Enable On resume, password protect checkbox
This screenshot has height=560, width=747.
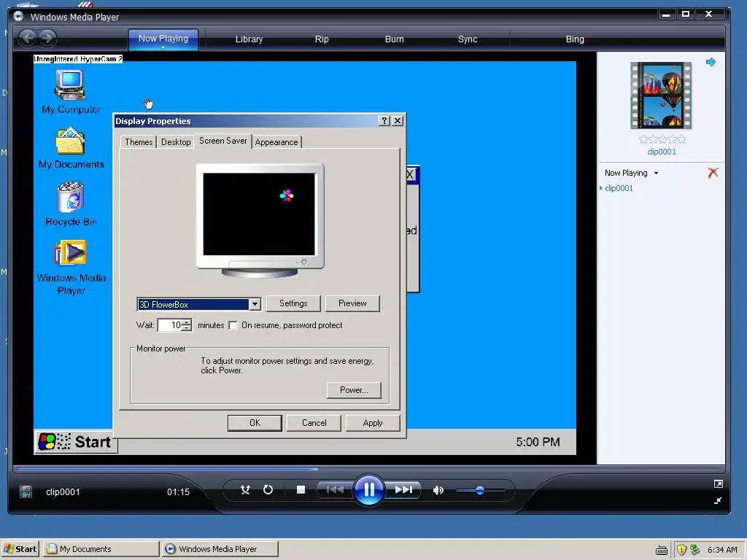point(233,325)
